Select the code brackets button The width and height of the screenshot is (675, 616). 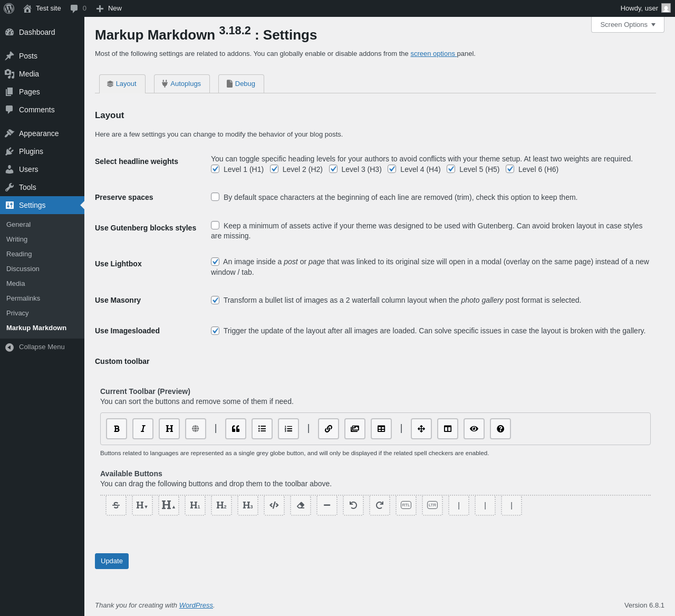coord(274,505)
